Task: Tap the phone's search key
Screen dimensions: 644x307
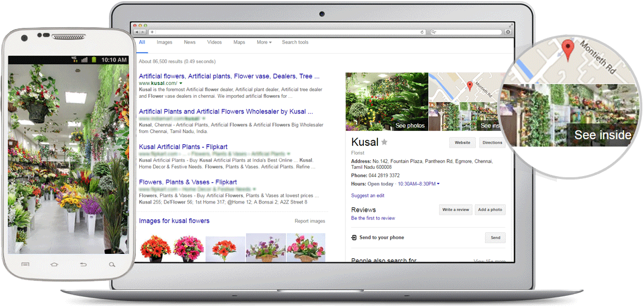Action: [x=112, y=265]
